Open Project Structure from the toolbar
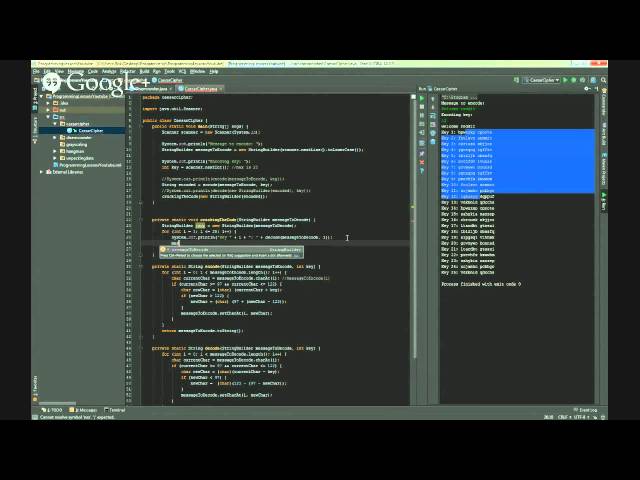 pos(593,80)
